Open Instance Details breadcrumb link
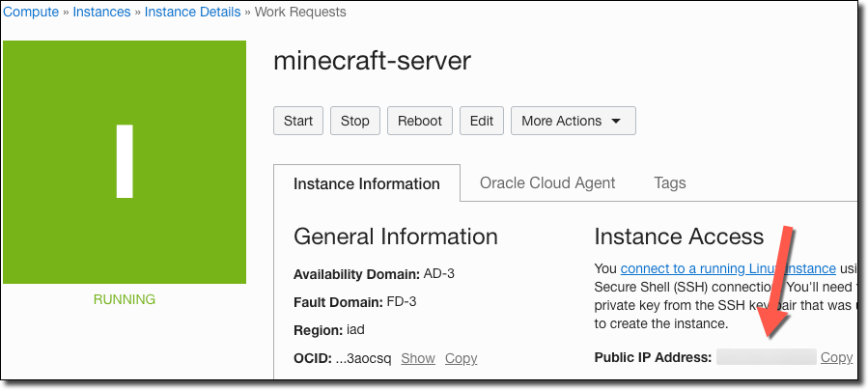 click(193, 12)
